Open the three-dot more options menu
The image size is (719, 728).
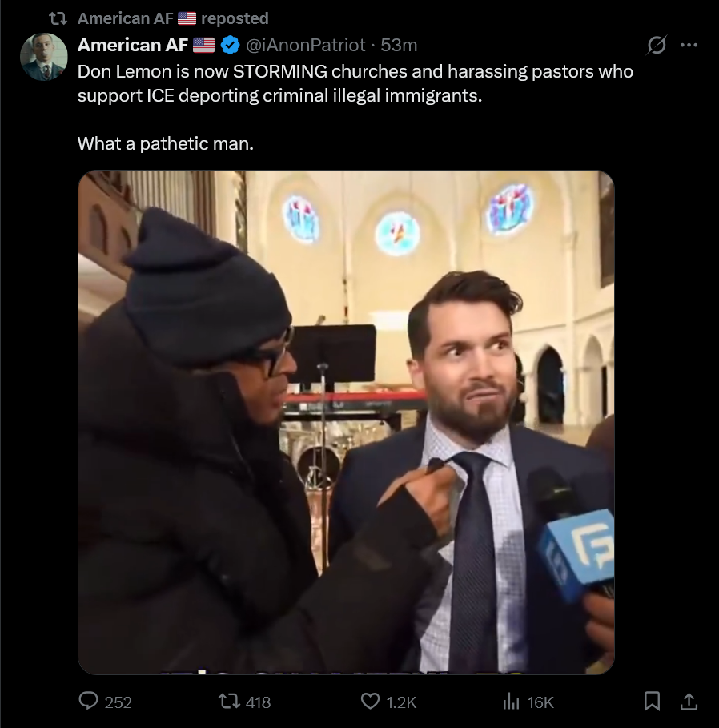(689, 45)
